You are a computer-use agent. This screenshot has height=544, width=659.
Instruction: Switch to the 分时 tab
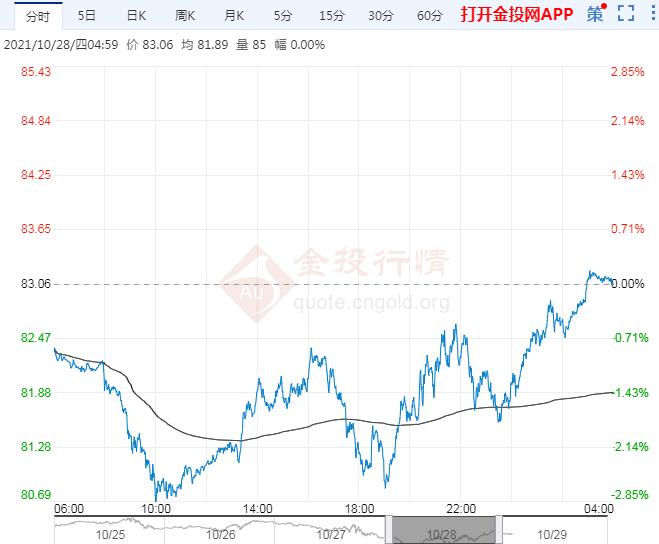point(35,15)
